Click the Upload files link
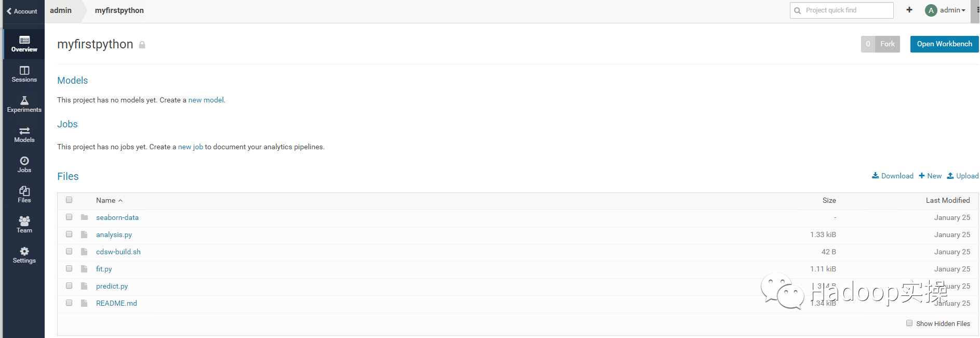980x338 pixels. pyautogui.click(x=962, y=176)
